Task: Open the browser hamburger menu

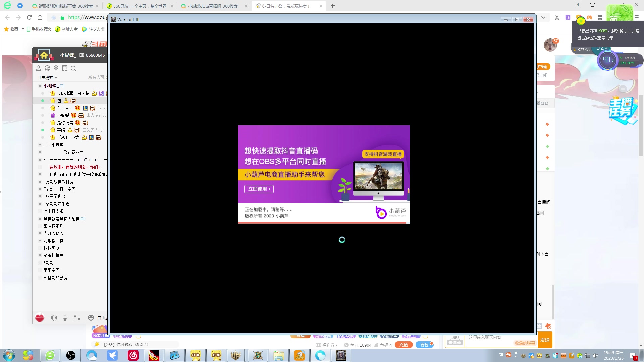Action: (637, 17)
